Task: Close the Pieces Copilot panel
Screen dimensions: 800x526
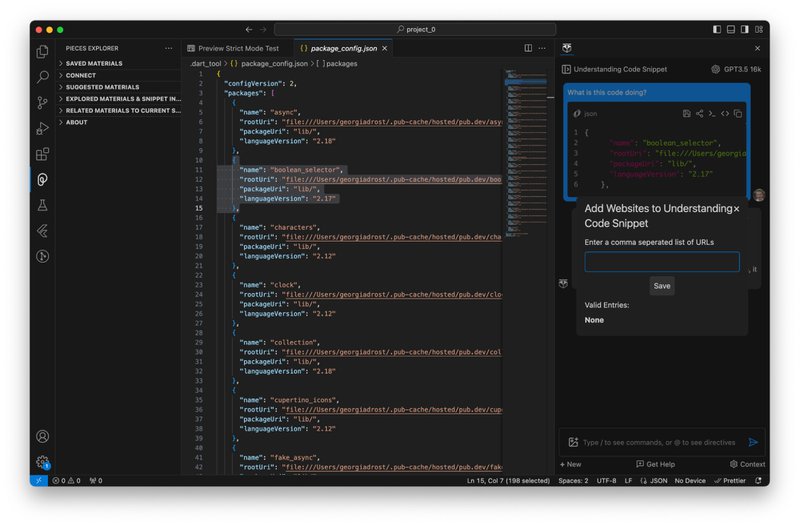Action: click(757, 48)
